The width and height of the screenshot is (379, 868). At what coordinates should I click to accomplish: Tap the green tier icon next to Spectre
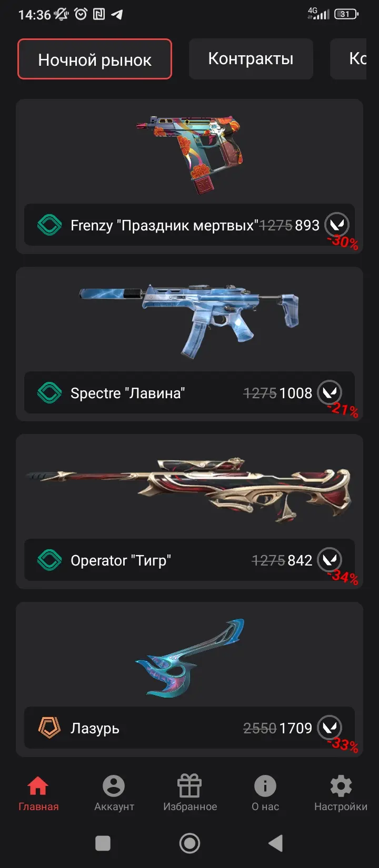tap(49, 393)
